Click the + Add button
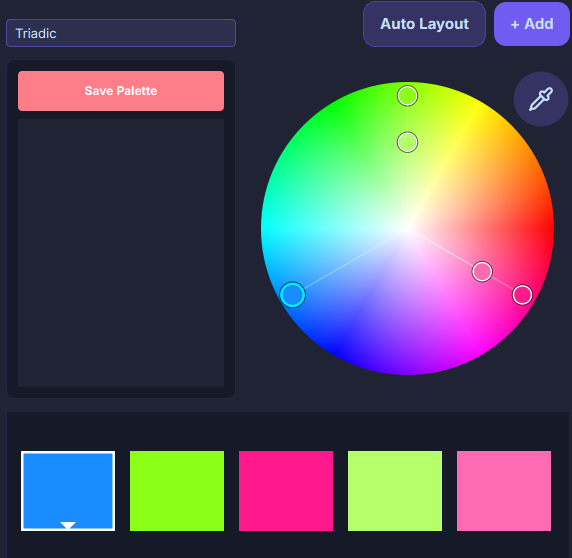The width and height of the screenshot is (572, 558). pyautogui.click(x=532, y=24)
